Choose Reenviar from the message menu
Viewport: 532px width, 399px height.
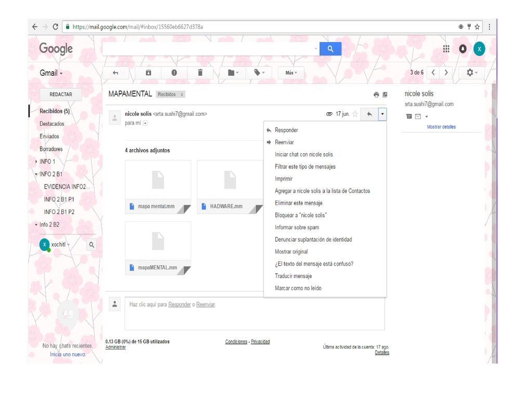[325, 142]
